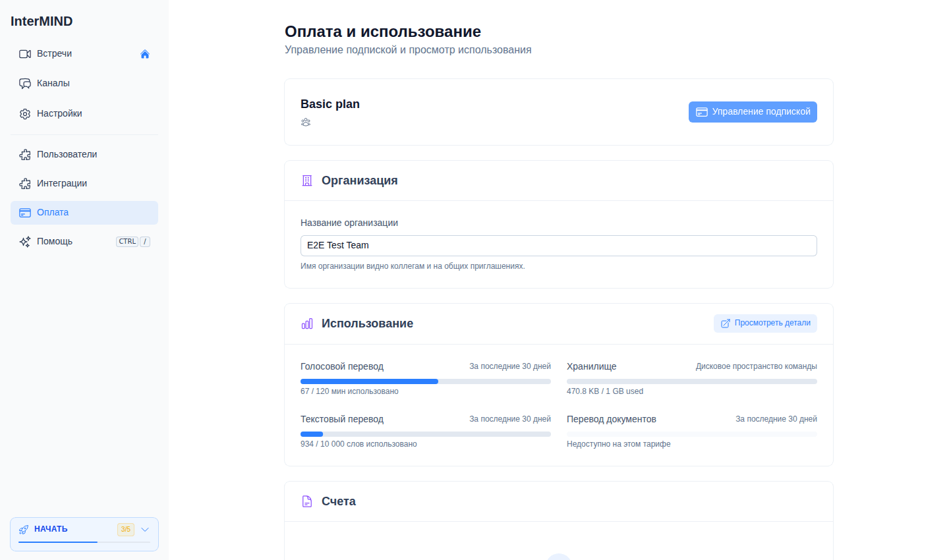Click the Текстовый перевод progress bar
949x560 pixels.
(x=426, y=434)
